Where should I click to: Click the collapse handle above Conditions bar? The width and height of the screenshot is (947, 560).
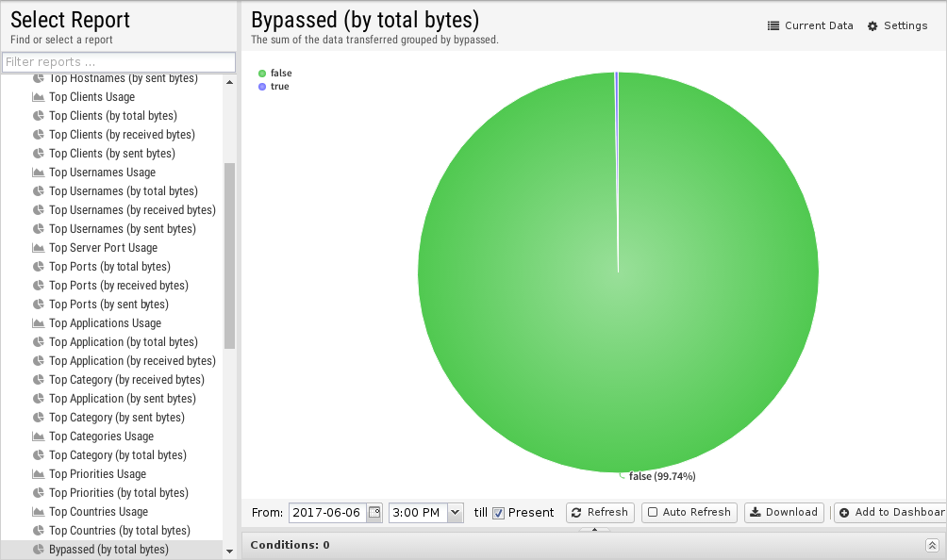tap(594, 531)
